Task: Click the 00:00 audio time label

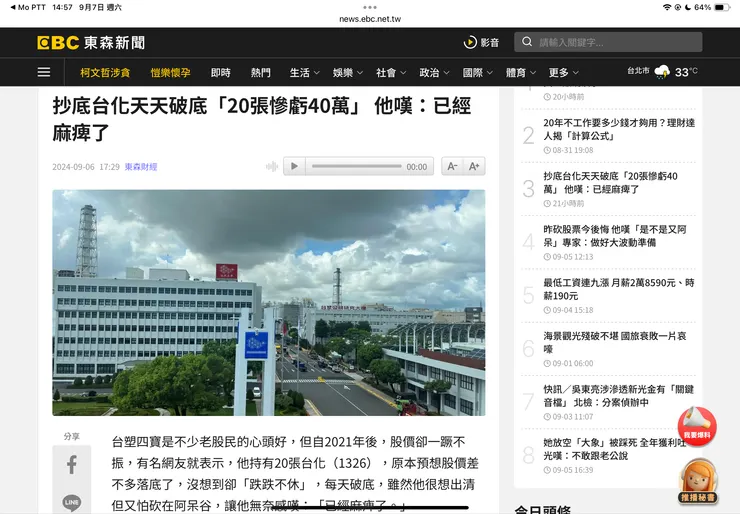Action: [417, 167]
